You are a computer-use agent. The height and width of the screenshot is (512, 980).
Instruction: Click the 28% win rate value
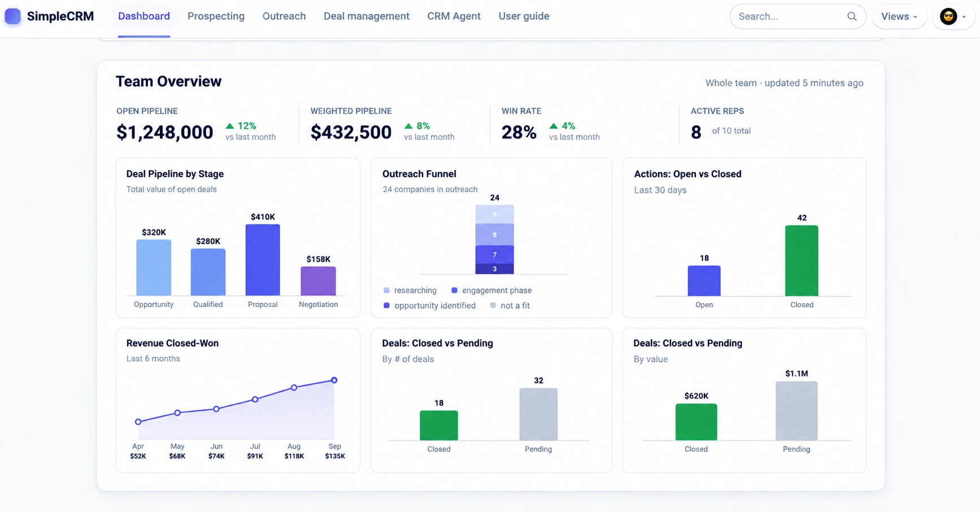(x=519, y=132)
